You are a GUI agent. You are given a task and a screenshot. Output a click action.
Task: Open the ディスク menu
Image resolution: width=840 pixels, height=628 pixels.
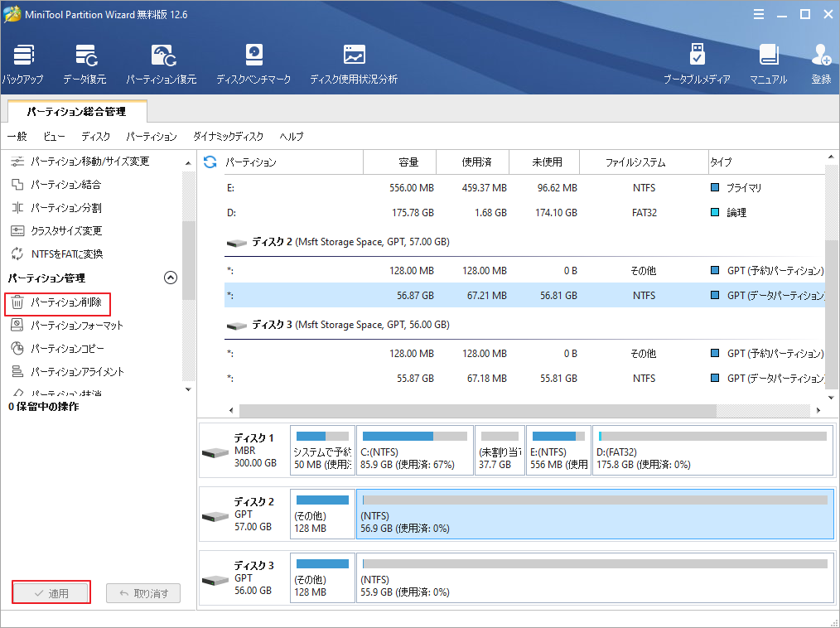click(95, 137)
